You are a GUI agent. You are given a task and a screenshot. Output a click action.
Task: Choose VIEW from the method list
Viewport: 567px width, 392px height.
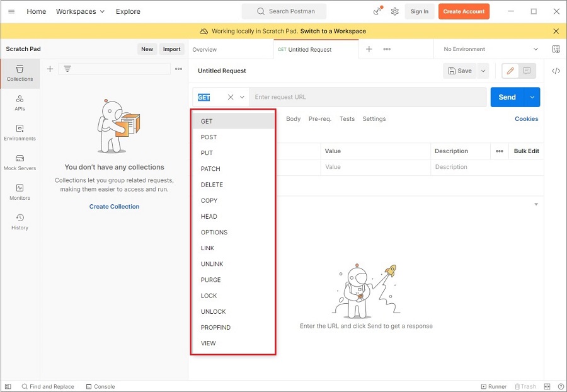(233, 343)
